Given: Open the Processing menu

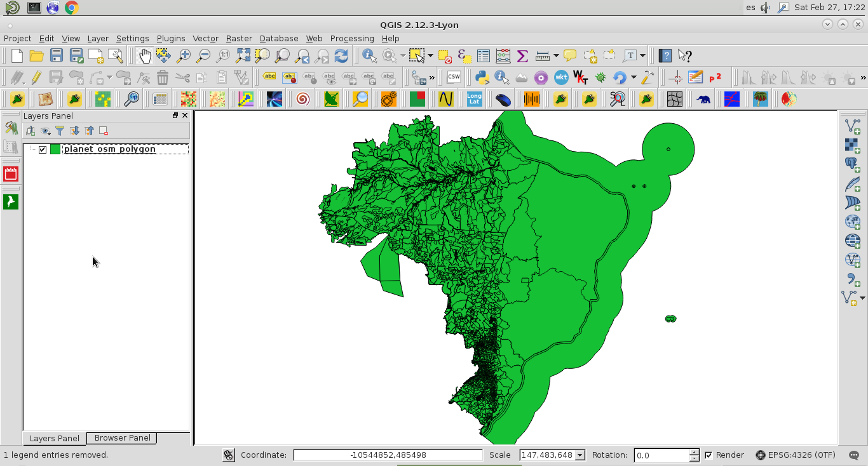Looking at the screenshot, I should [352, 39].
